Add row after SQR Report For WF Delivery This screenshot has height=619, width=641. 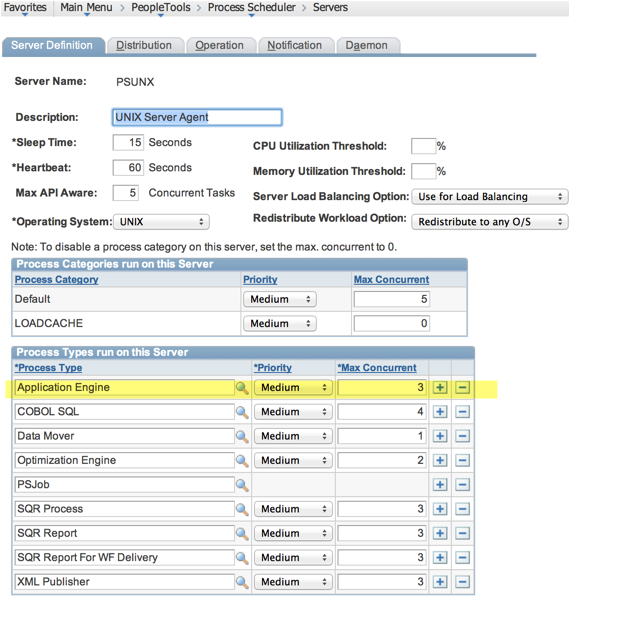point(440,557)
